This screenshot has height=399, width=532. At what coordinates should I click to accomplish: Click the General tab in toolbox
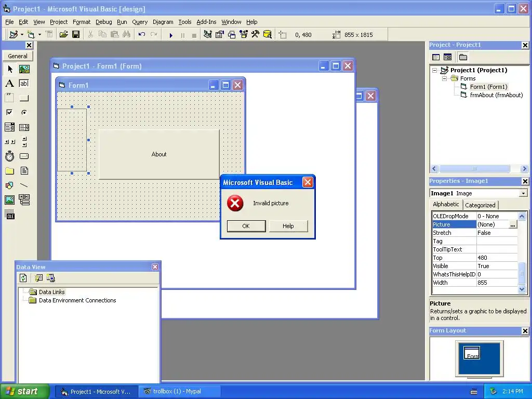pos(18,56)
